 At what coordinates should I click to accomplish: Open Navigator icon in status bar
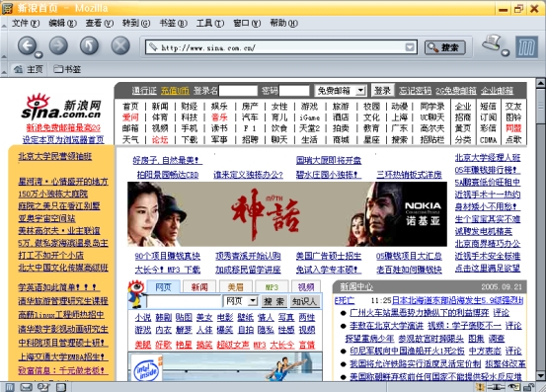coord(10,387)
